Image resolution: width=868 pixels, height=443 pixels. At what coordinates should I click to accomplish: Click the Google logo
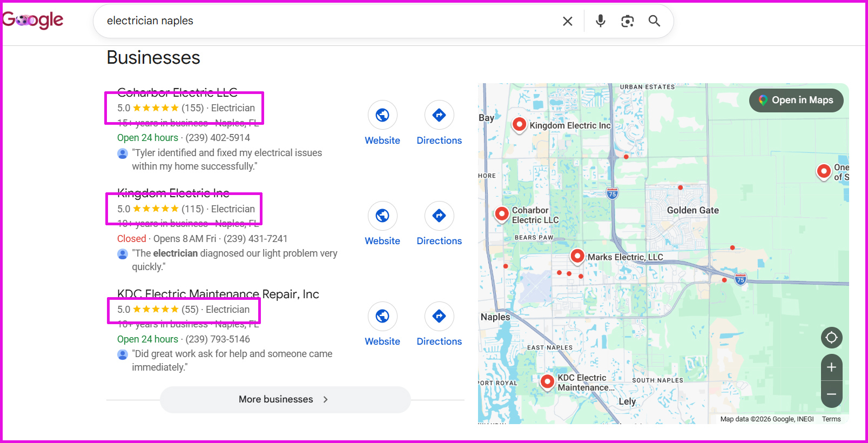[33, 21]
